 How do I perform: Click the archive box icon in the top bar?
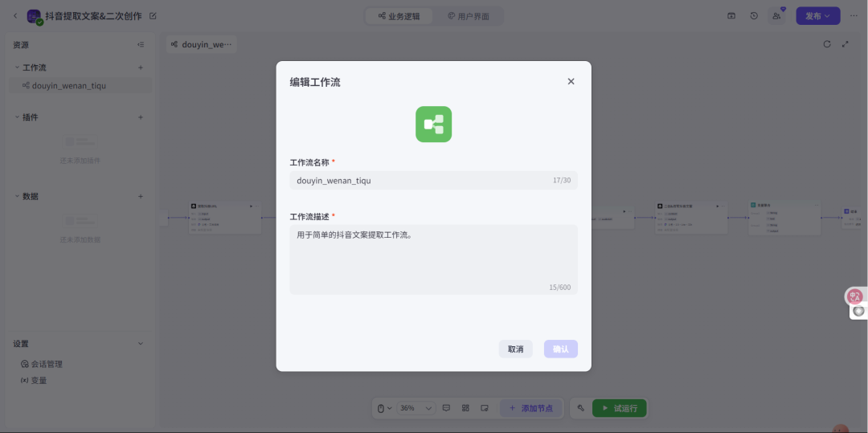(x=731, y=16)
